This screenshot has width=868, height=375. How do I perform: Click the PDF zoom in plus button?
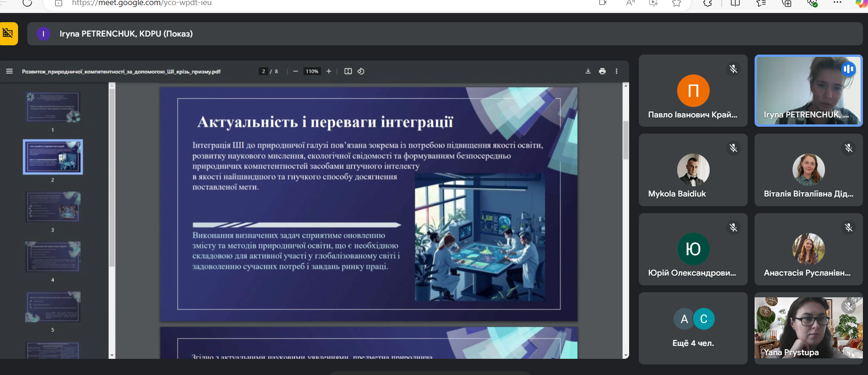point(329,71)
